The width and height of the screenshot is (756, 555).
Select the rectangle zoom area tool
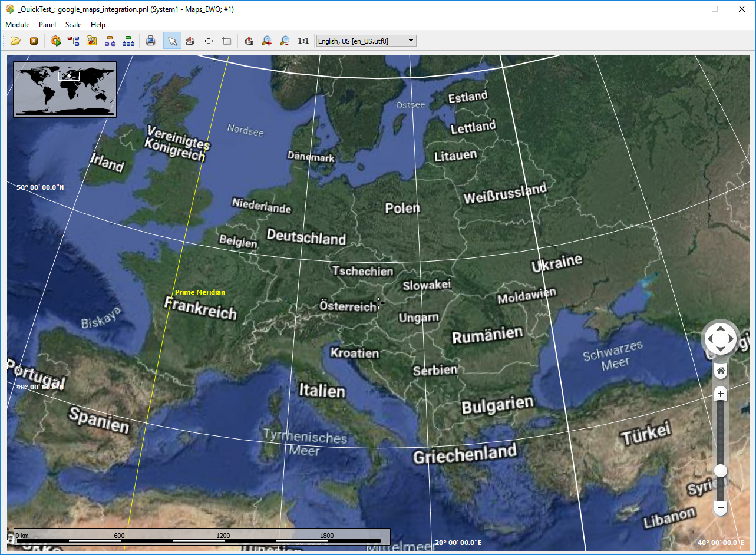[226, 41]
